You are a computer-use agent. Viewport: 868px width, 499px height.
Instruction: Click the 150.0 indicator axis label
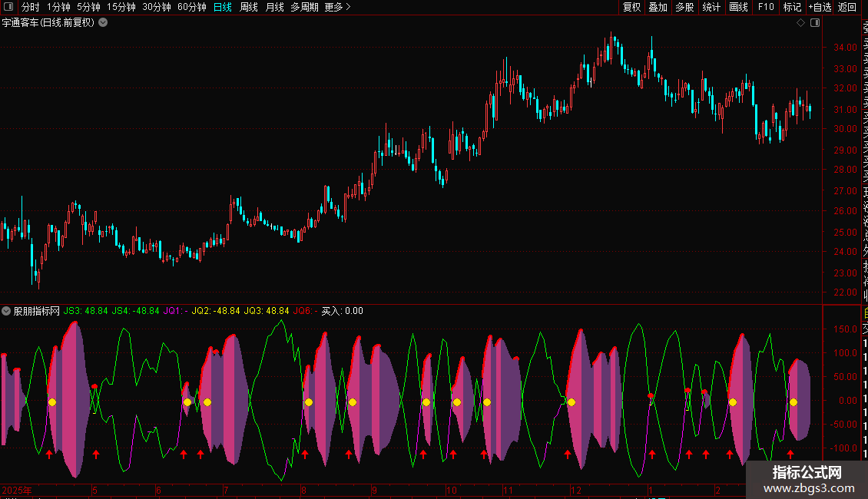pos(845,329)
